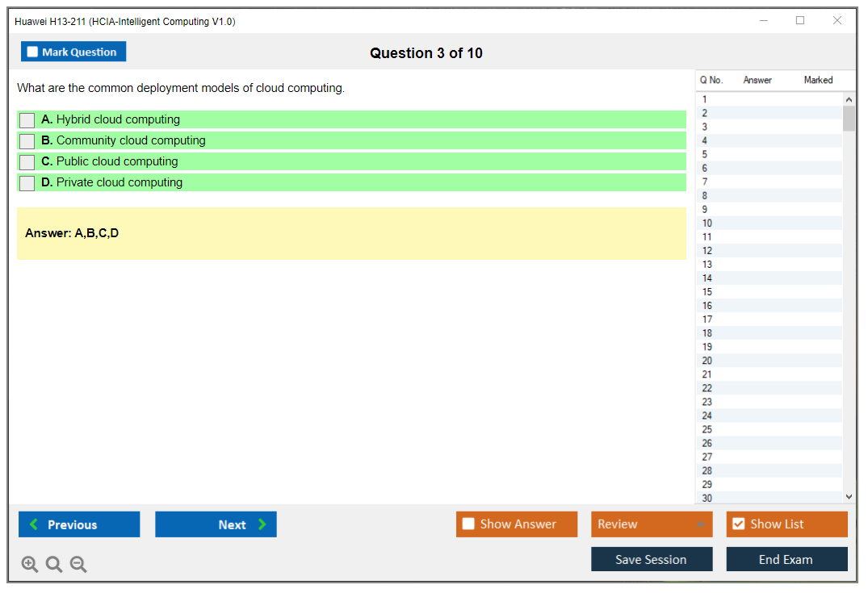Click the question list scrollbar thumb
The image size is (868, 593).
(x=848, y=118)
